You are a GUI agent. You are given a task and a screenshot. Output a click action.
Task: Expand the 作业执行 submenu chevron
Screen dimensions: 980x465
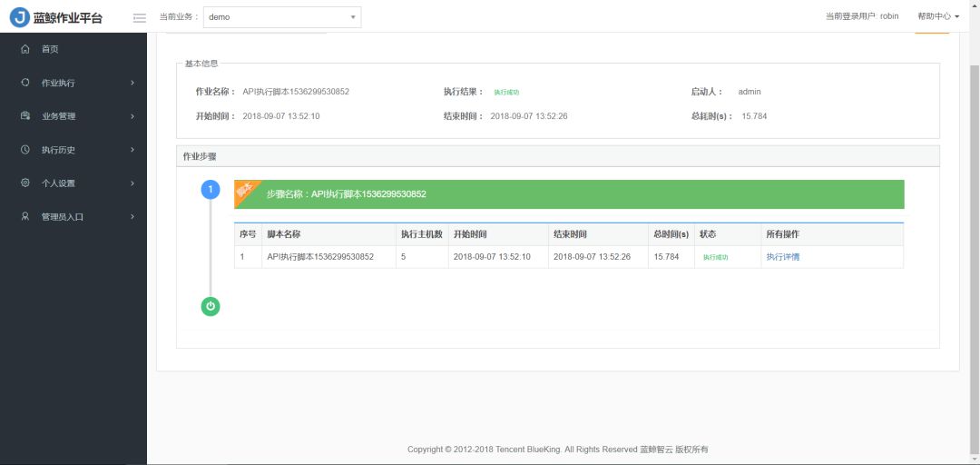[132, 83]
